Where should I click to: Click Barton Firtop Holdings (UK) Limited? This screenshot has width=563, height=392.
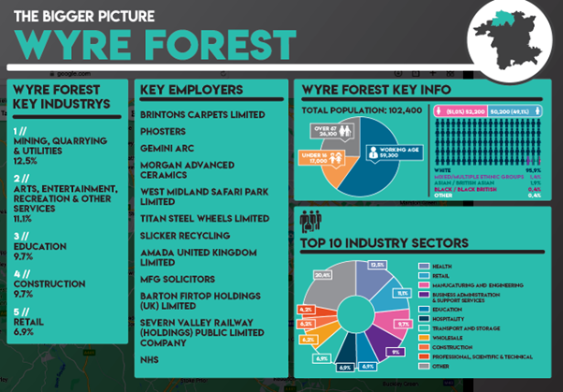pos(200,300)
